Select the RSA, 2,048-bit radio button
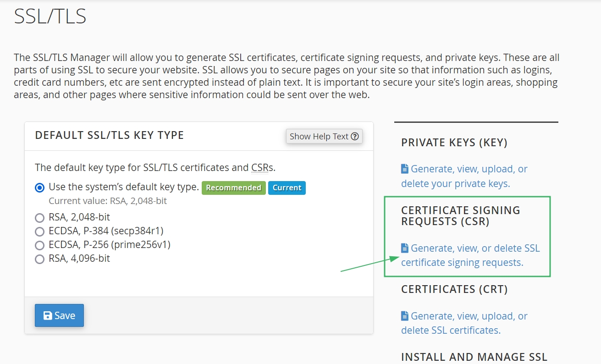 click(x=40, y=218)
